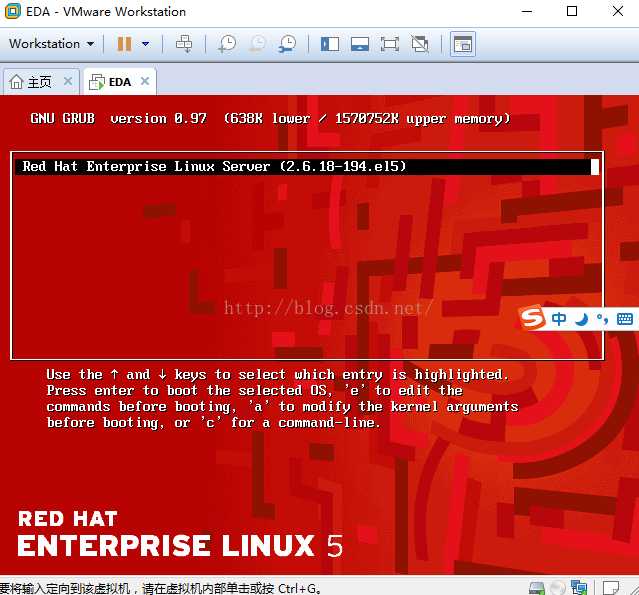Click the GNU GRUB version 0.97 header
Image resolution: width=639 pixels, height=595 pixels.
tap(119, 119)
